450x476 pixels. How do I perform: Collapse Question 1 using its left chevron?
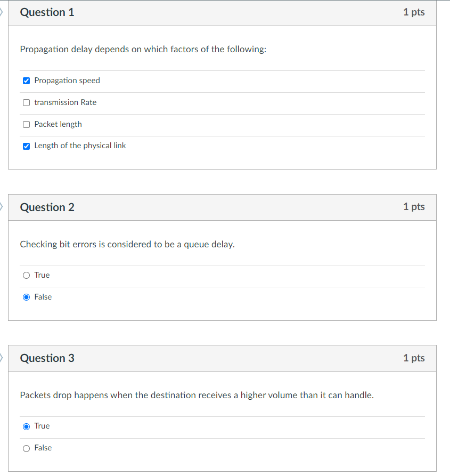click(2, 12)
